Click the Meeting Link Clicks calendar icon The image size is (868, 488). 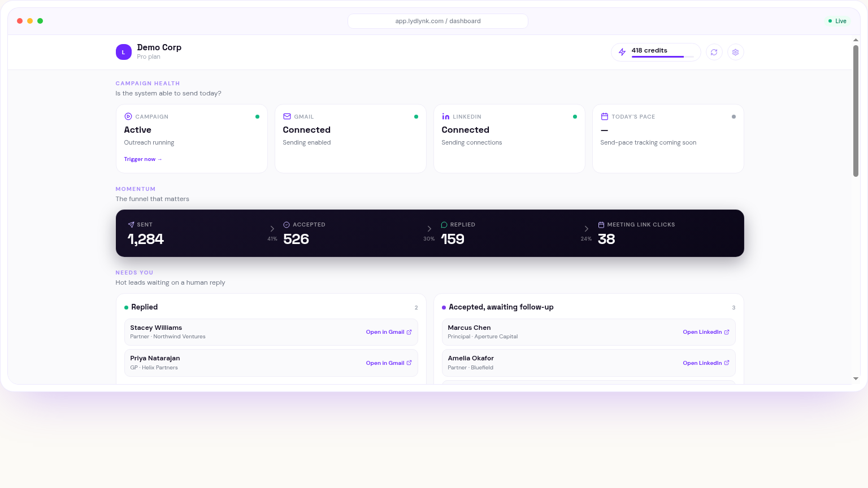point(601,225)
